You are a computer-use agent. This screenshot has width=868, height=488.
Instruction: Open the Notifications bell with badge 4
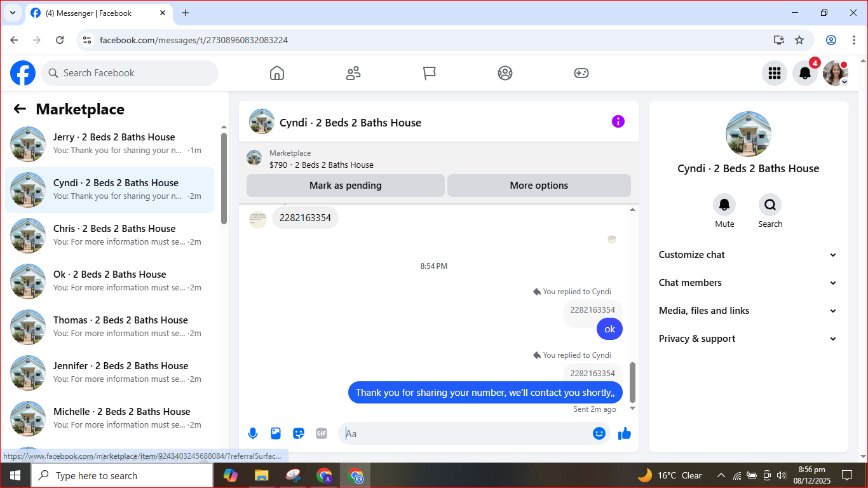point(805,73)
